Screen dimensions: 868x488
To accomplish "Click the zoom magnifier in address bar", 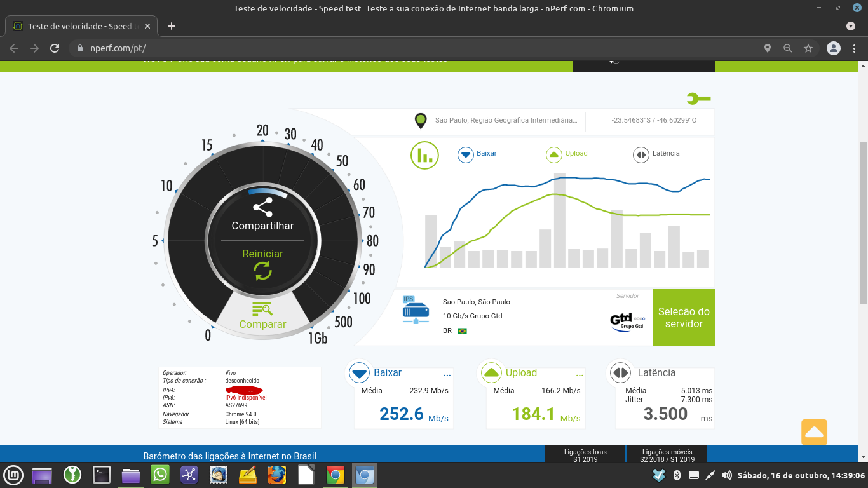I will [x=788, y=48].
